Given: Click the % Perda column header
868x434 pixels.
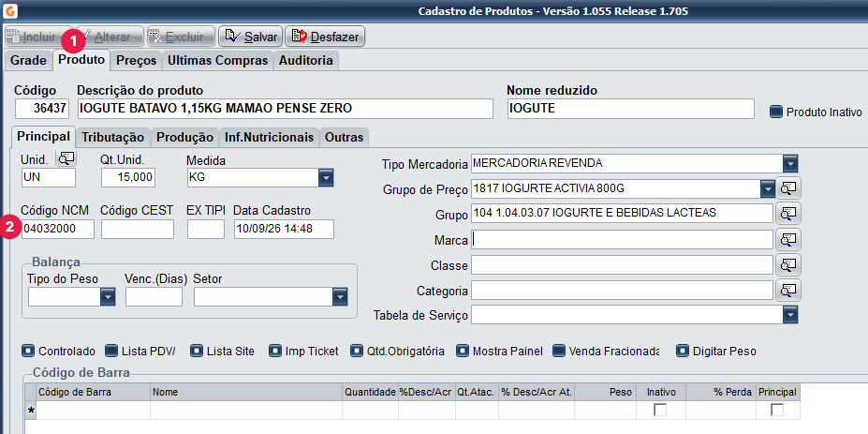Looking at the screenshot, I should click(721, 392).
